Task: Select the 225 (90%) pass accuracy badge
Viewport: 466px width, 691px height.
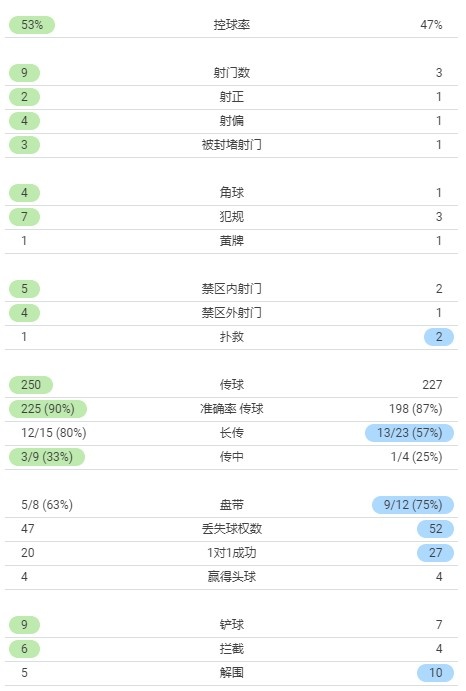Action: [x=48, y=409]
